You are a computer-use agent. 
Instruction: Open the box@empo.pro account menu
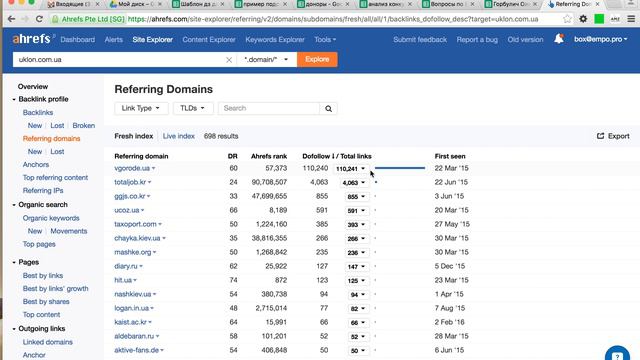click(x=600, y=39)
